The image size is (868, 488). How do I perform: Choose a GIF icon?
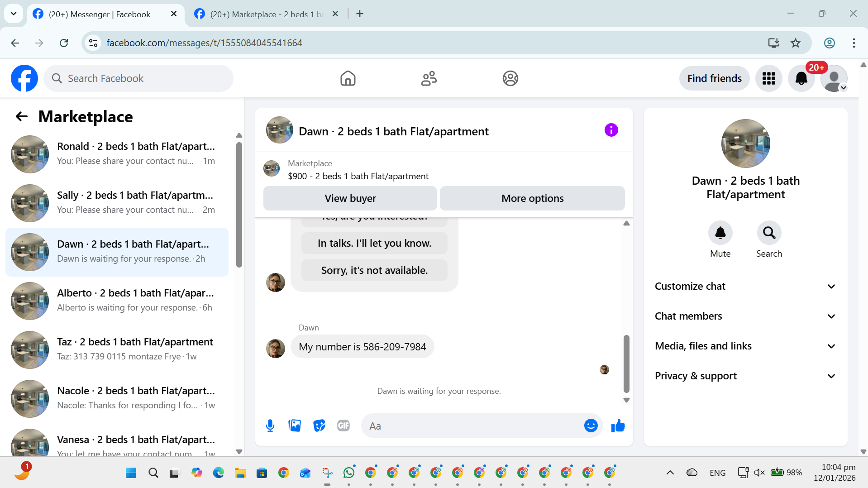(x=343, y=426)
